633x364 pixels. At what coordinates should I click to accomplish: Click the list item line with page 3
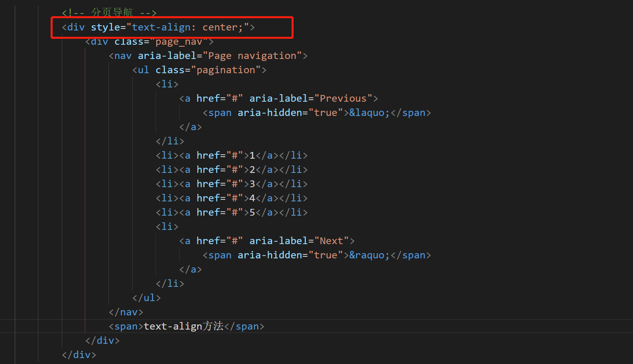pyautogui.click(x=231, y=184)
